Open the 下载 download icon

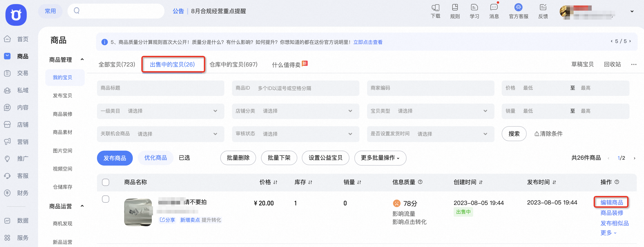point(435,7)
